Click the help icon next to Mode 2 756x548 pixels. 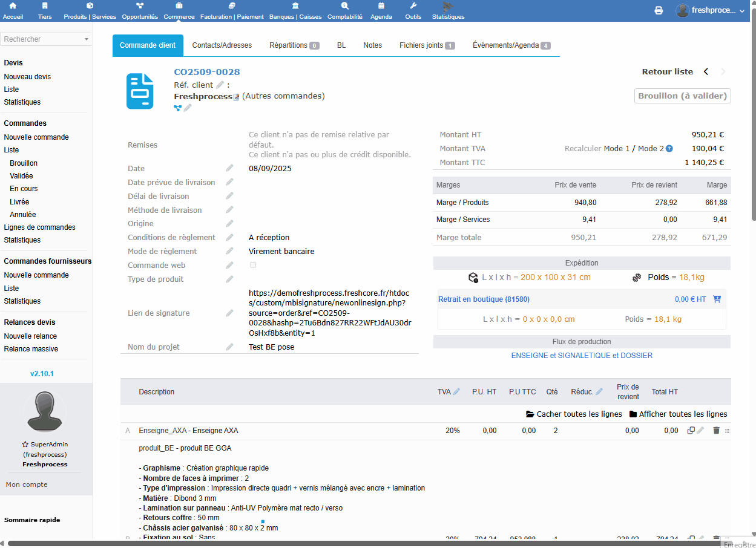(669, 149)
